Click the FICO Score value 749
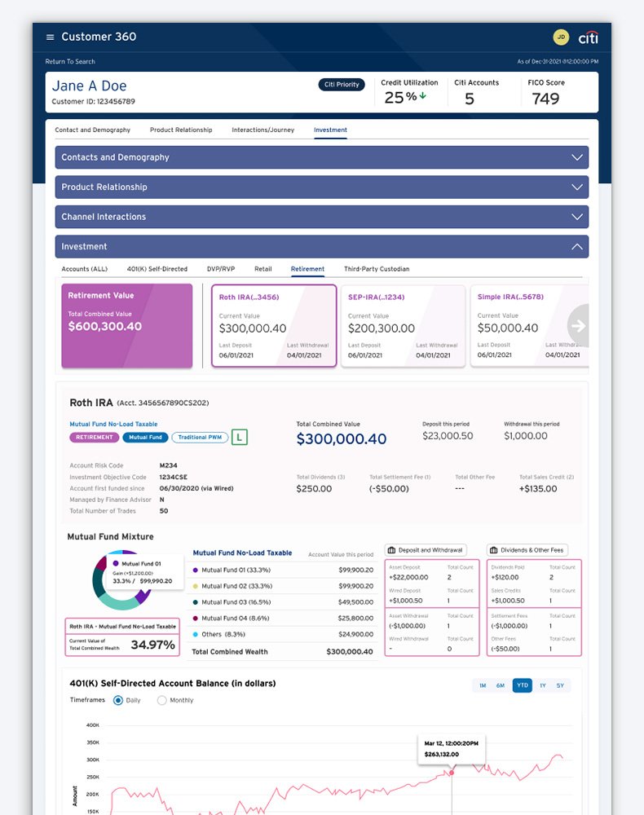 point(545,99)
